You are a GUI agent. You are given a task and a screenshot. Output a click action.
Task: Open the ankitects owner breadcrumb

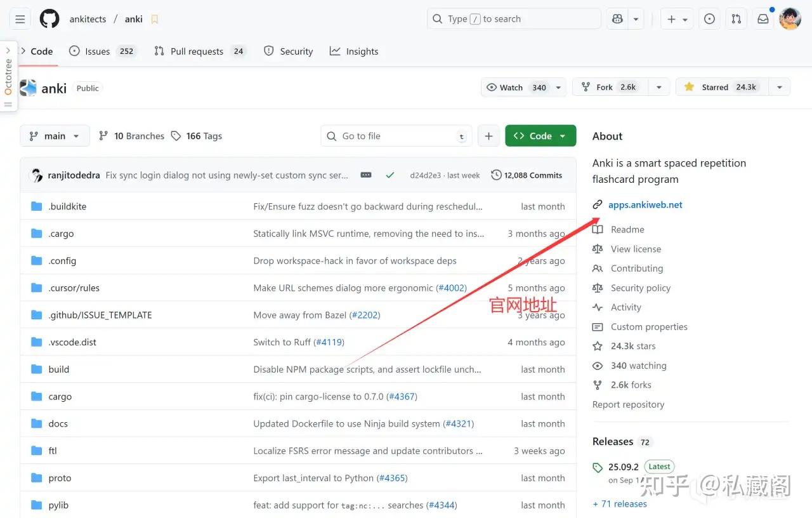(x=88, y=19)
